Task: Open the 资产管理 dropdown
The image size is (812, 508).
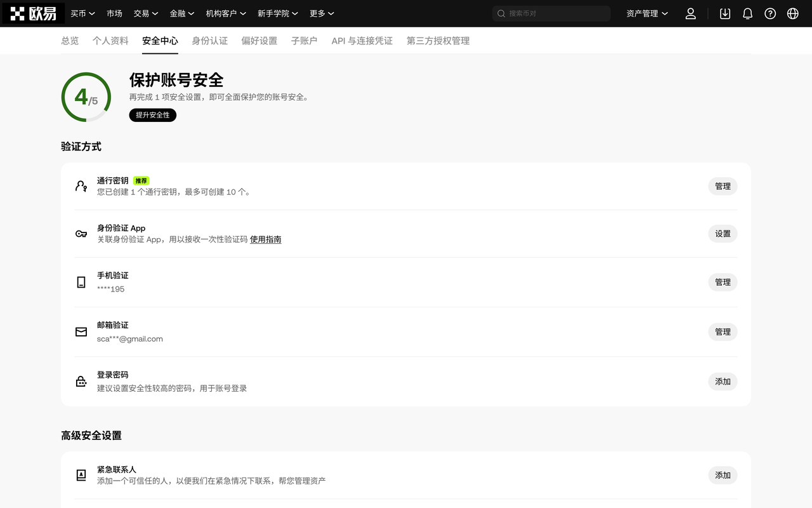Action: tap(647, 13)
